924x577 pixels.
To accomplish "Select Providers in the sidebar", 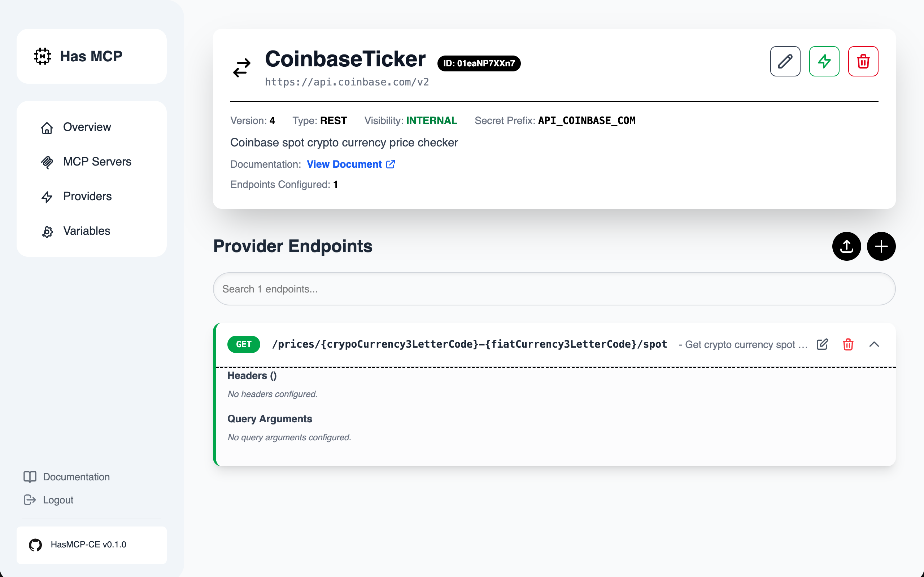I will (x=87, y=197).
